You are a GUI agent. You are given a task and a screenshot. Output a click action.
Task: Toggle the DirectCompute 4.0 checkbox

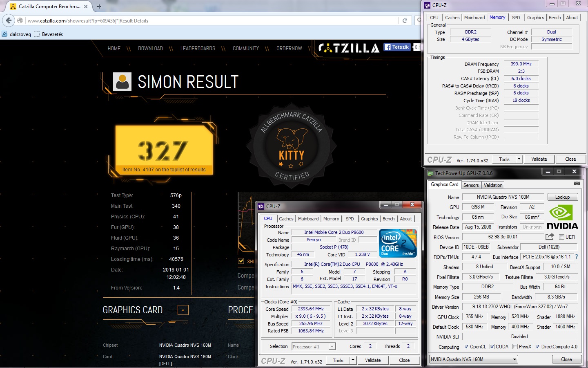click(x=537, y=347)
